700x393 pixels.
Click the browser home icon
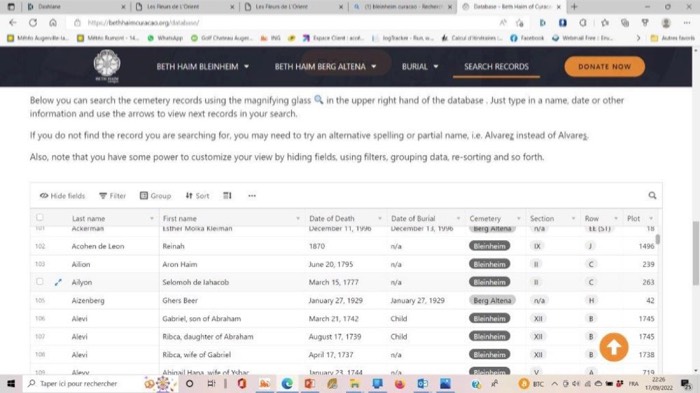(x=53, y=22)
